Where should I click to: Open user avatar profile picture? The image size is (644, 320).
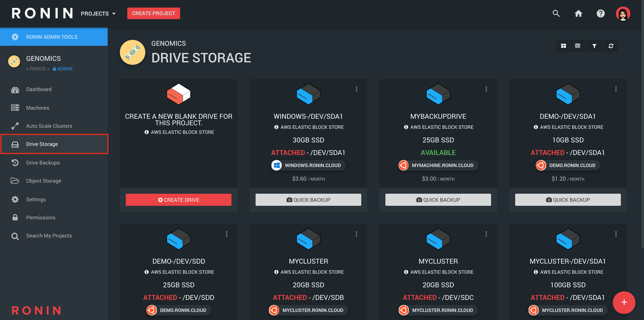pos(623,13)
